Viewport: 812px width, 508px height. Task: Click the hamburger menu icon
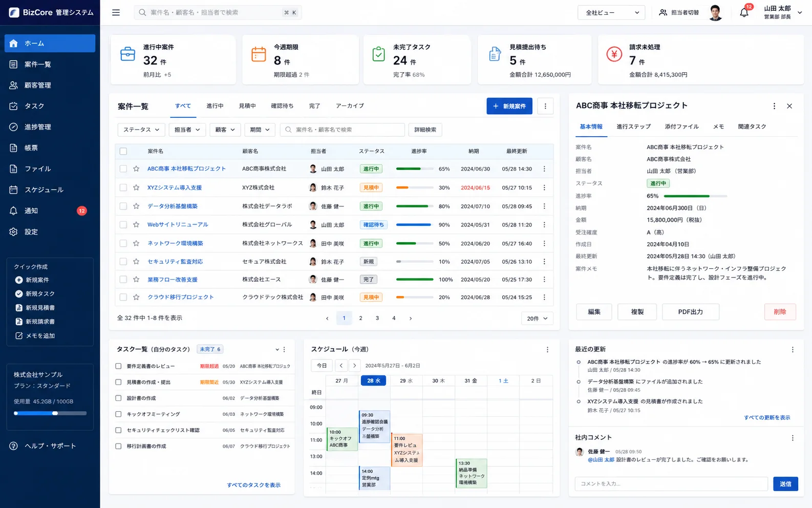point(116,12)
